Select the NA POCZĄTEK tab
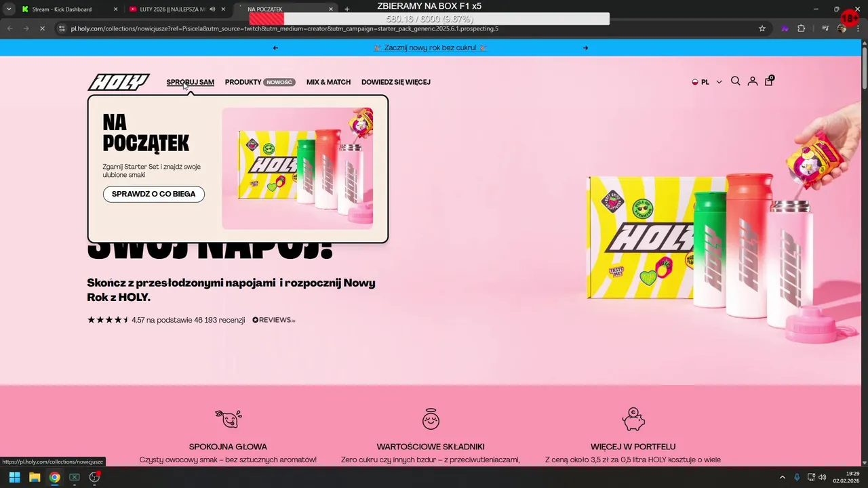This screenshot has height=488, width=868. (285, 9)
